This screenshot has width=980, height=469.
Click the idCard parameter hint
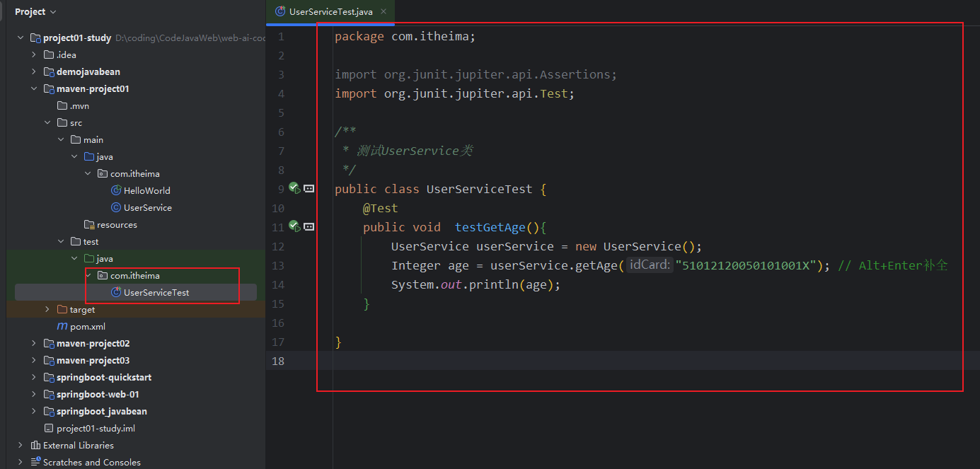pos(650,265)
